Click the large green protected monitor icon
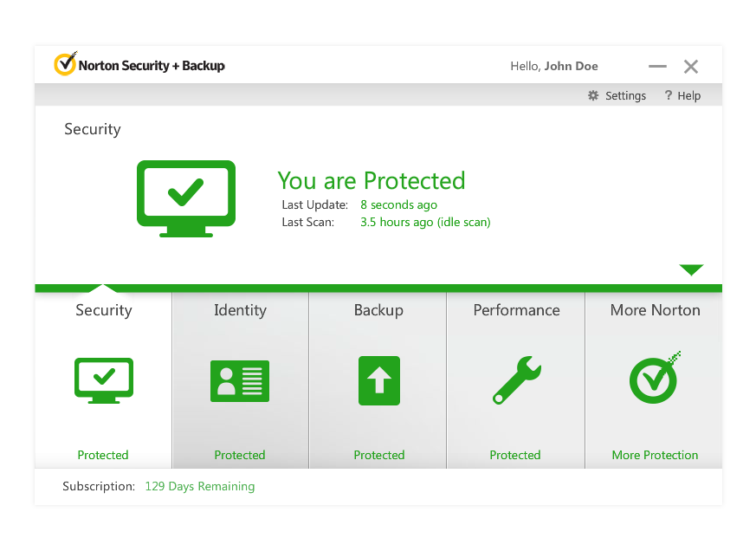 pos(186,198)
